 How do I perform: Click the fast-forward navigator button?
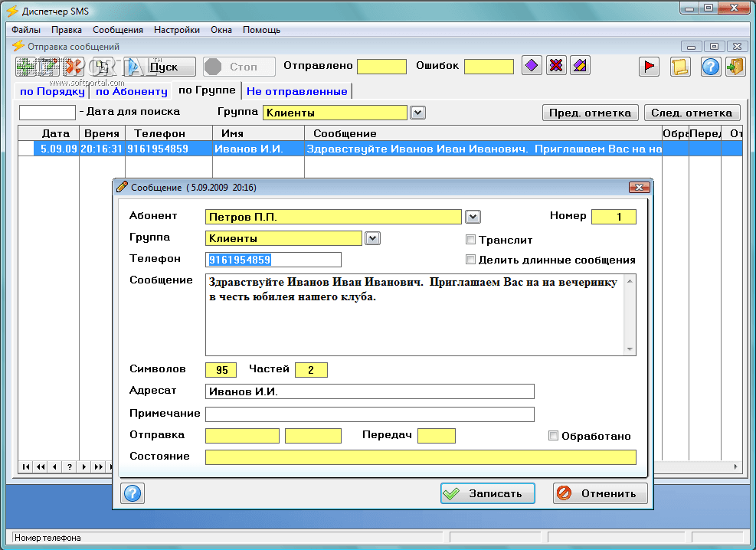98,467
